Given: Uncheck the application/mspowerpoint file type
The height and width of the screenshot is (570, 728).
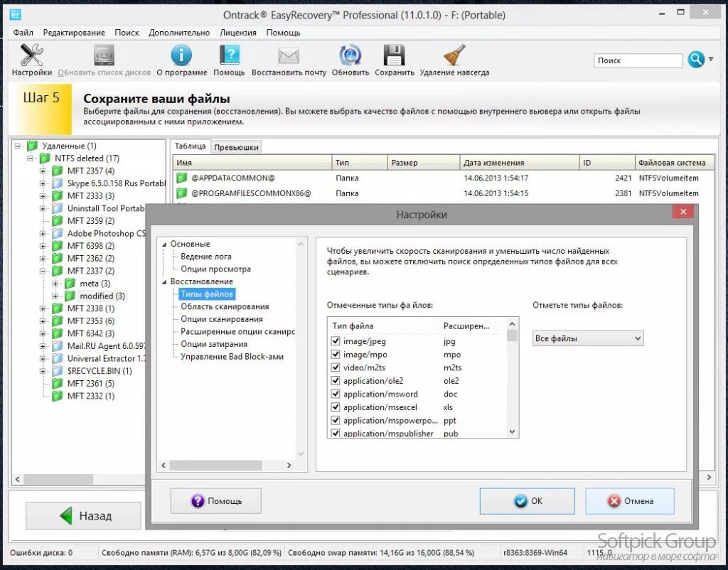Looking at the screenshot, I should pyautogui.click(x=336, y=420).
